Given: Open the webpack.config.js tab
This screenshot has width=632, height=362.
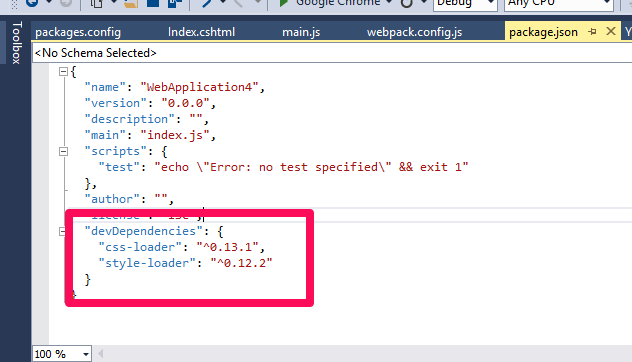Looking at the screenshot, I should coord(414,32).
